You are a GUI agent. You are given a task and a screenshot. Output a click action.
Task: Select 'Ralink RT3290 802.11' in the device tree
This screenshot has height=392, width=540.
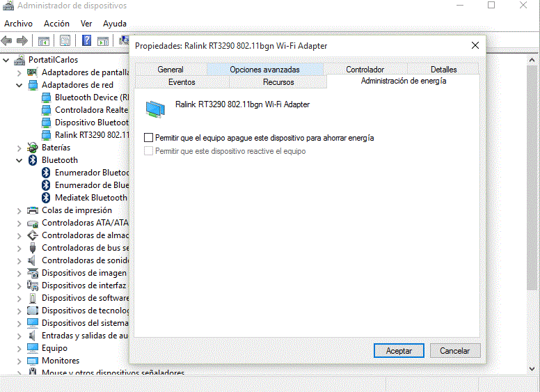tap(92, 135)
